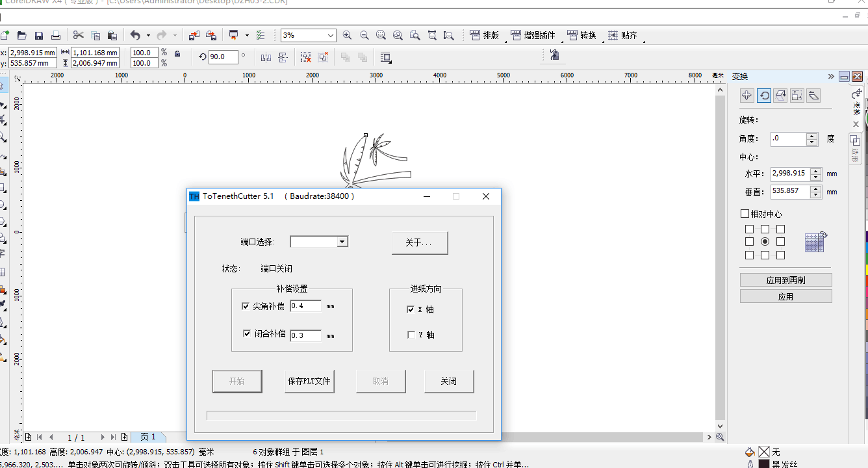Select the Position icon in the 变换 docker
The height and width of the screenshot is (468, 868).
(x=747, y=95)
